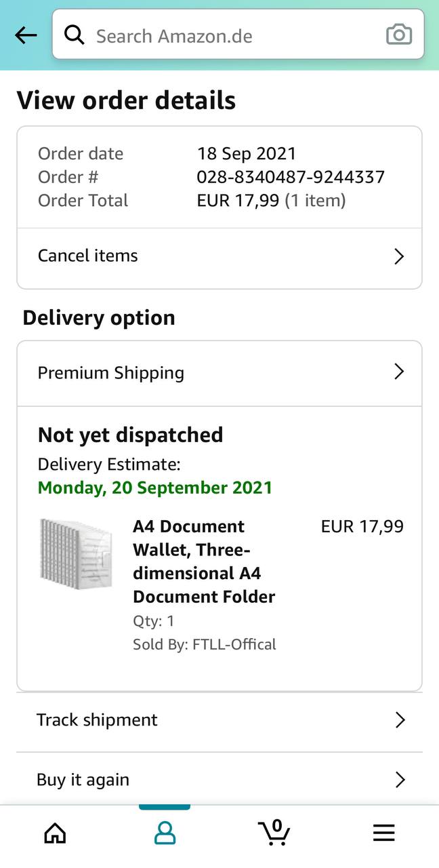Open the shopping cart icon

tap(274, 832)
